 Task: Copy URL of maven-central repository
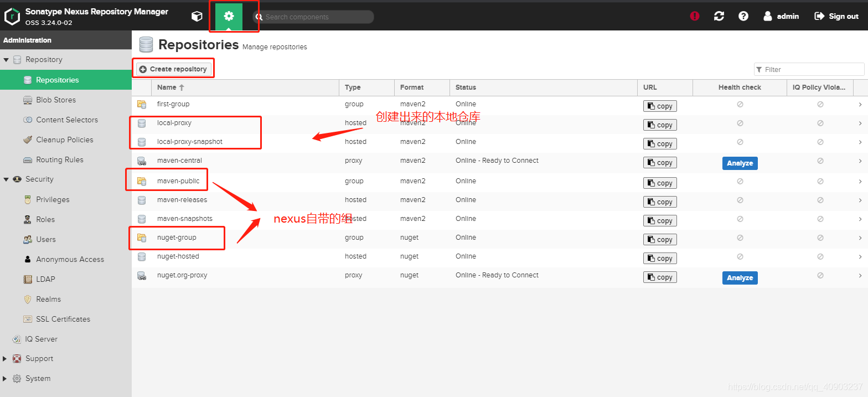point(660,163)
